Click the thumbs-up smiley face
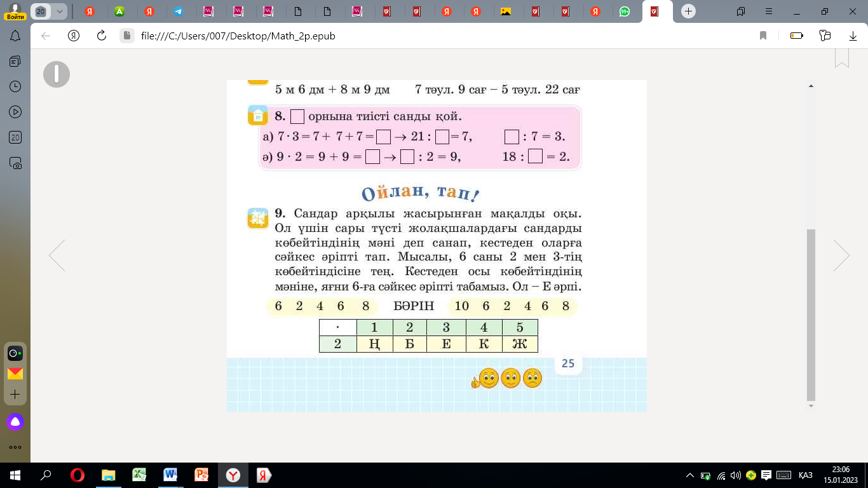868x488 pixels. (x=486, y=379)
